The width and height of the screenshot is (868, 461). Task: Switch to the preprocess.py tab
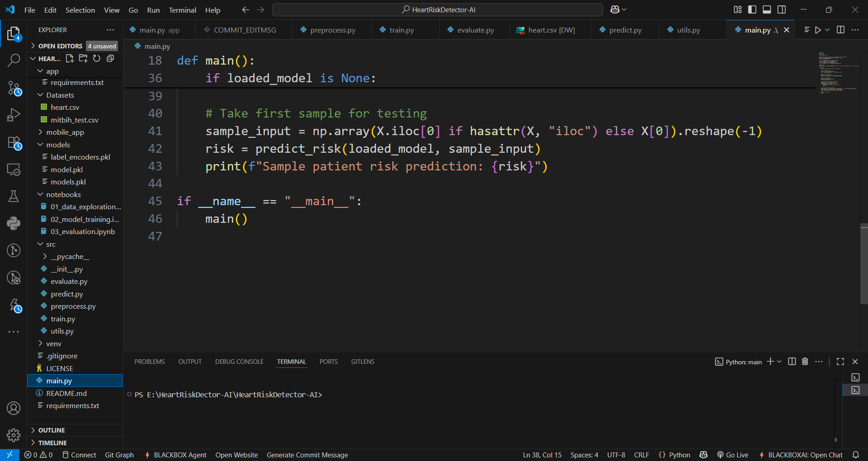pos(332,30)
